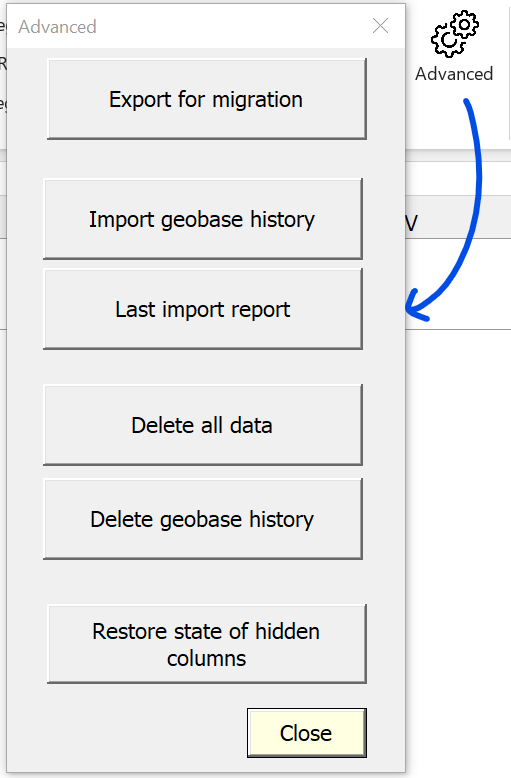The image size is (511, 778).
Task: Select Delete geobase history button
Action: coord(203,519)
